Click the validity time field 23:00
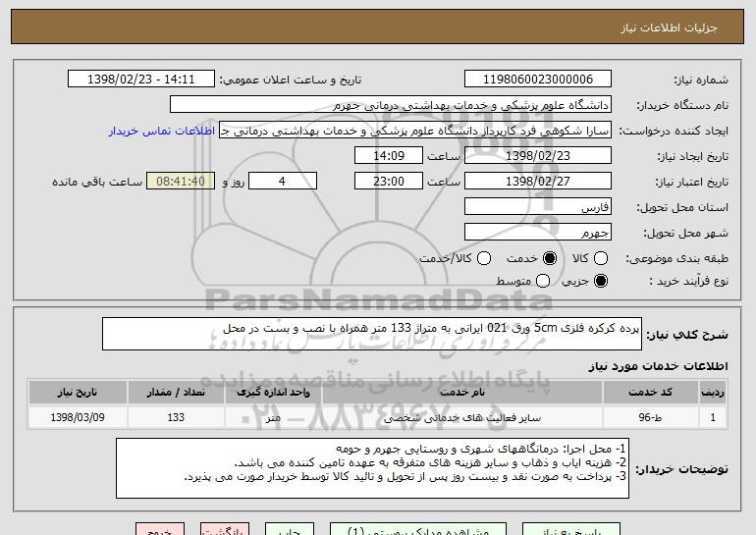This screenshot has height=535, width=756. [389, 182]
